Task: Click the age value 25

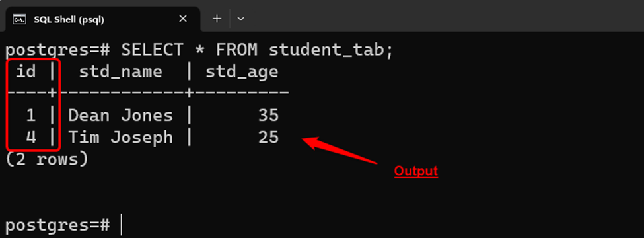Action: (269, 138)
